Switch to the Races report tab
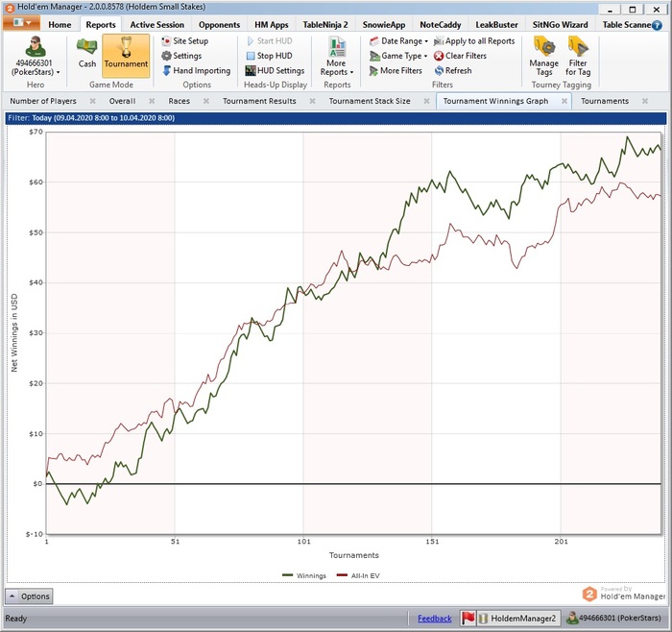The height and width of the screenshot is (632, 672). 180,101
